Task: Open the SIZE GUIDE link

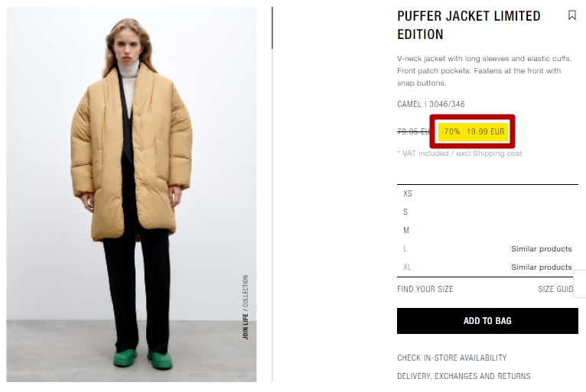Action: (555, 289)
